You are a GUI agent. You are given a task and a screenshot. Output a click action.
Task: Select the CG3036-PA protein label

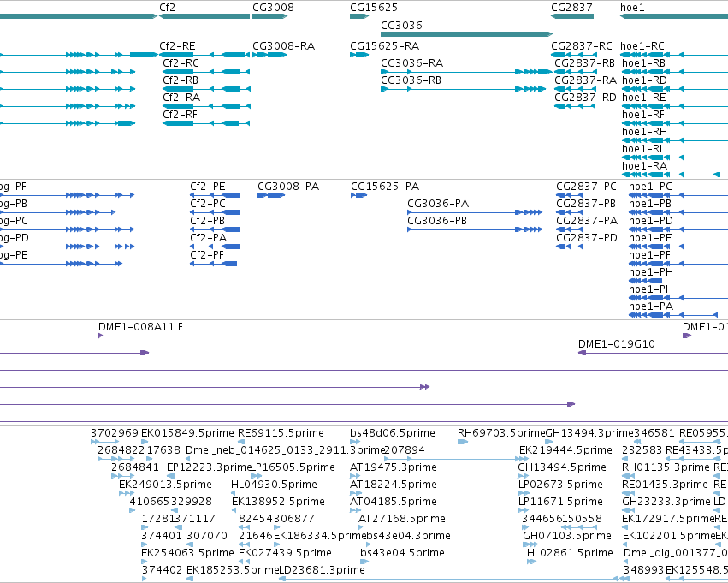coord(438,204)
